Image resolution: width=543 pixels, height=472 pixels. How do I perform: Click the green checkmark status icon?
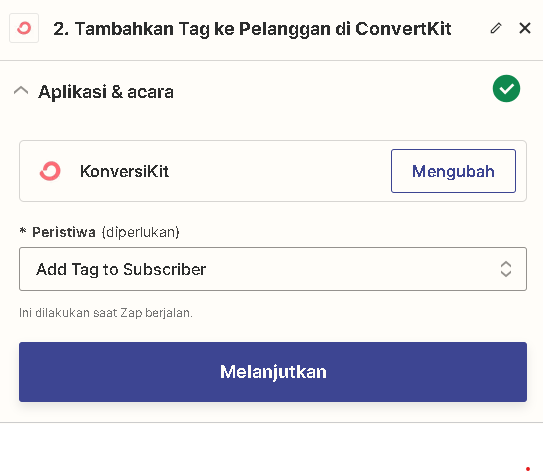(x=506, y=89)
